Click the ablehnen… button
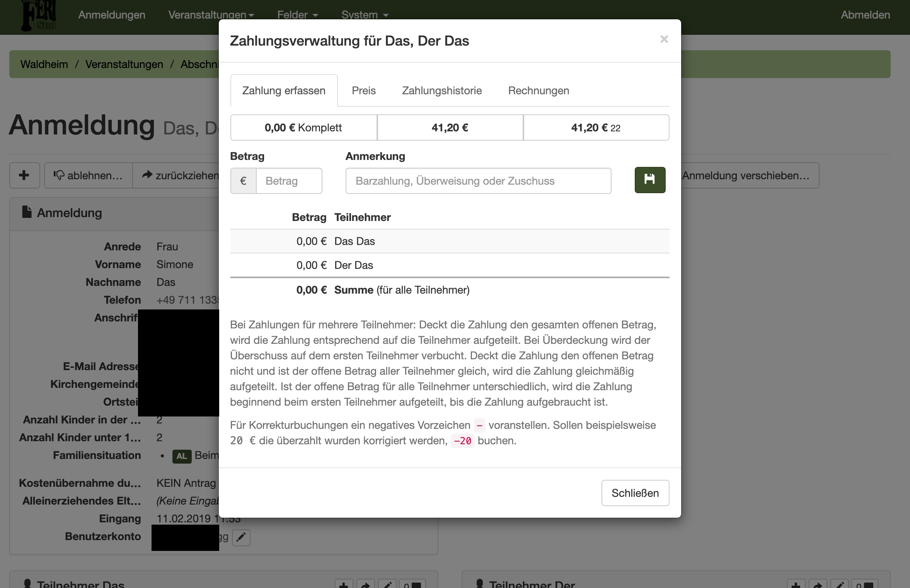 click(x=88, y=175)
